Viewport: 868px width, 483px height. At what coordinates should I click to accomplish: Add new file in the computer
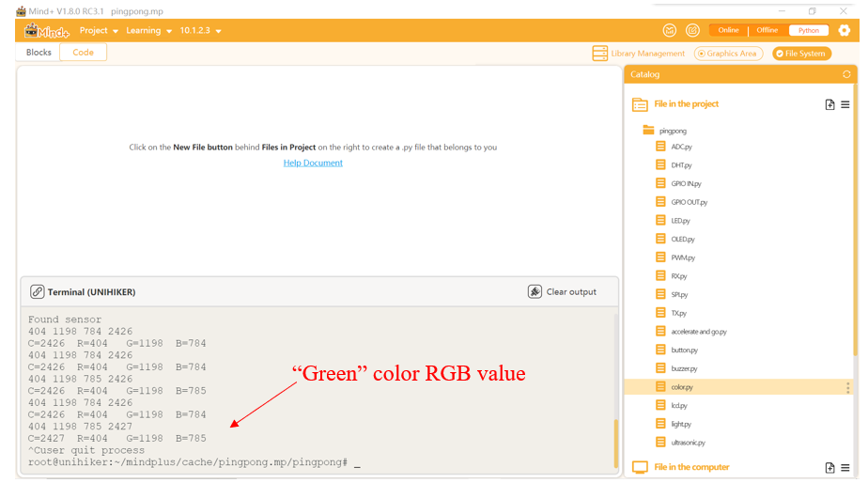[829, 468]
